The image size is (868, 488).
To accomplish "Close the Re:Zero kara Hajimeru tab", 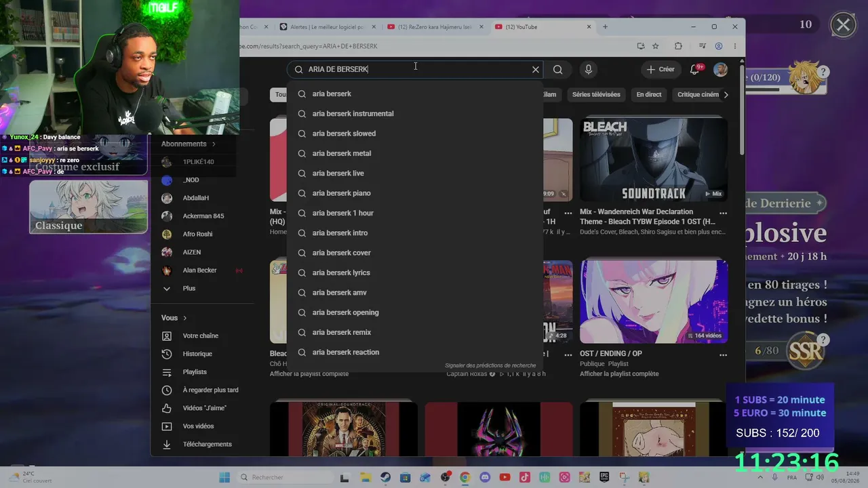I will [x=481, y=27].
